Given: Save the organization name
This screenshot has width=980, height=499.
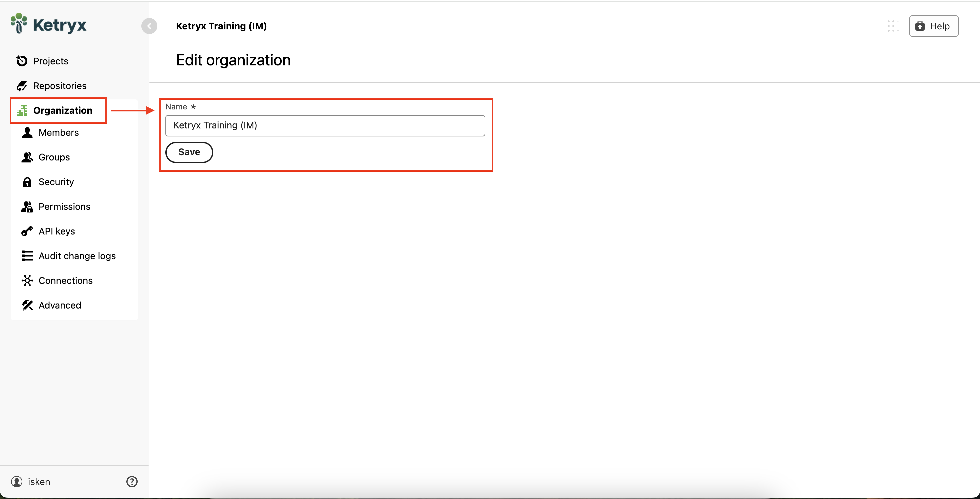Looking at the screenshot, I should pos(189,152).
